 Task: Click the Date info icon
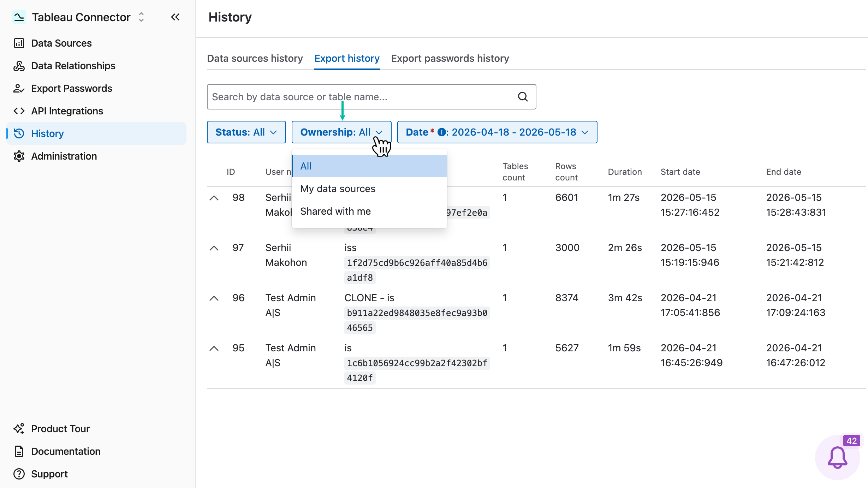click(x=441, y=132)
